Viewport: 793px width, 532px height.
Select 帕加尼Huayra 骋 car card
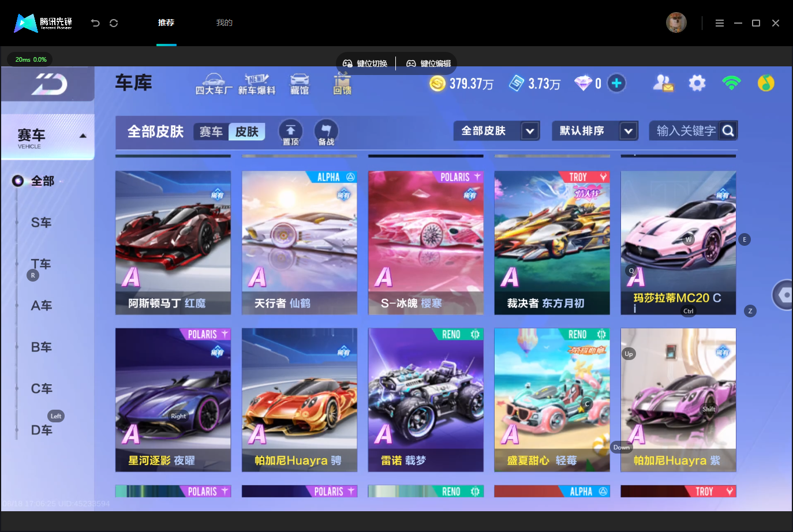(300, 400)
